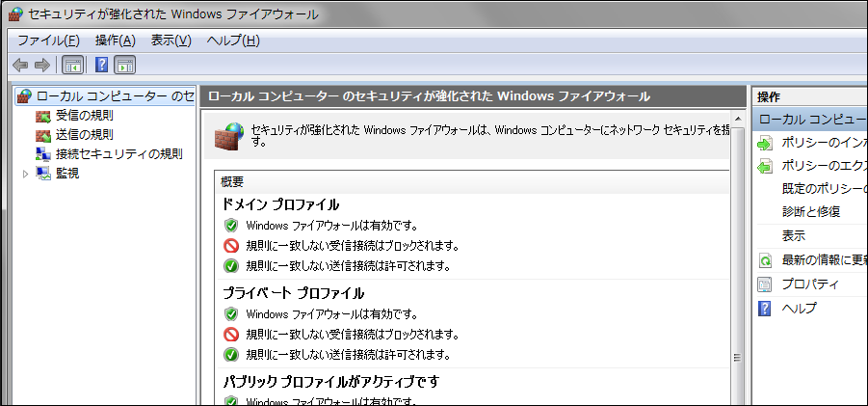This screenshot has width=868, height=406.
Task: Click private profile red block inbound icon
Action: point(231,334)
